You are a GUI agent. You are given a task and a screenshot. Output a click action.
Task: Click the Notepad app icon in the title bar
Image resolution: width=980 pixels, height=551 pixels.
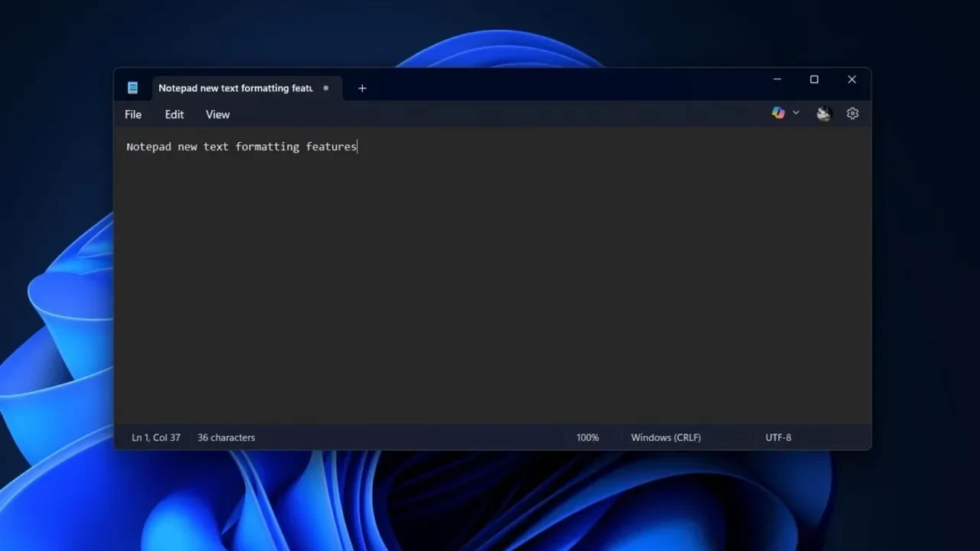pos(133,87)
